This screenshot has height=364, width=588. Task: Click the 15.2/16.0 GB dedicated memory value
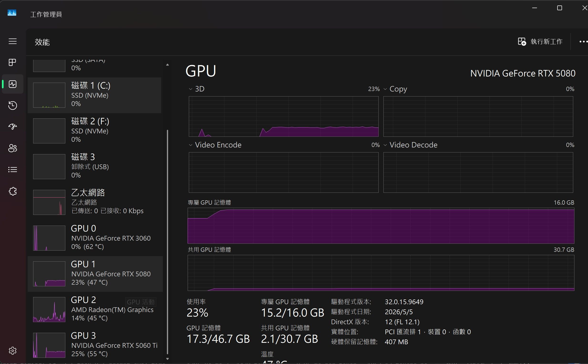tap(293, 313)
